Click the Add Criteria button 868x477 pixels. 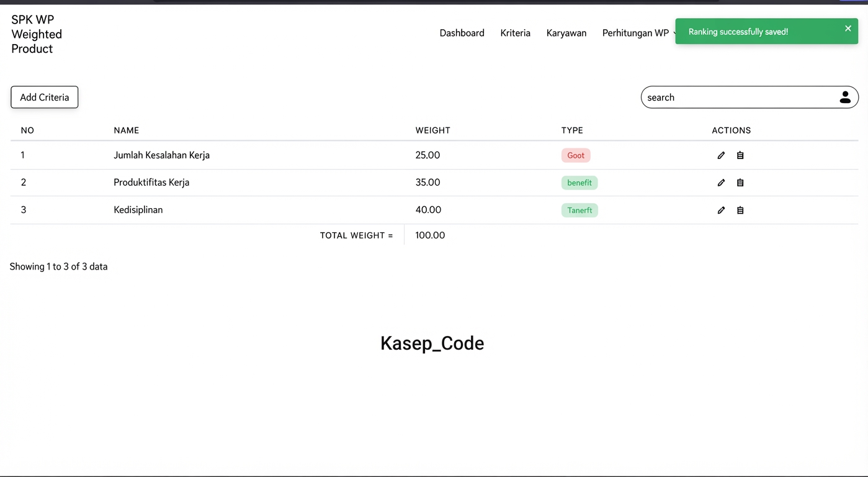click(x=45, y=97)
